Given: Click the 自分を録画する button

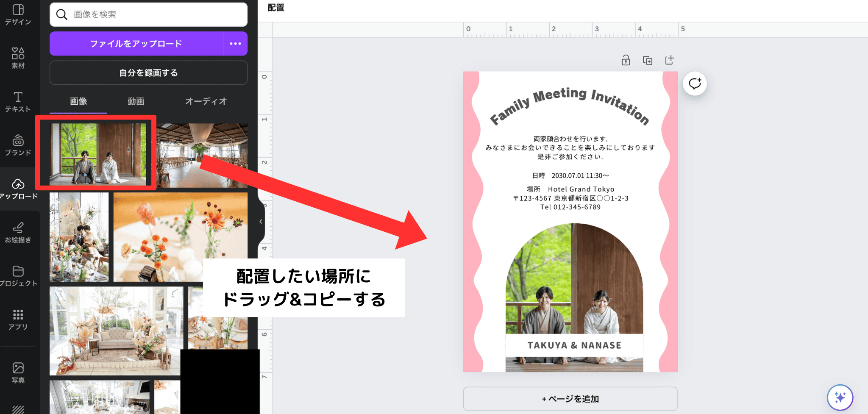Looking at the screenshot, I should pos(148,73).
